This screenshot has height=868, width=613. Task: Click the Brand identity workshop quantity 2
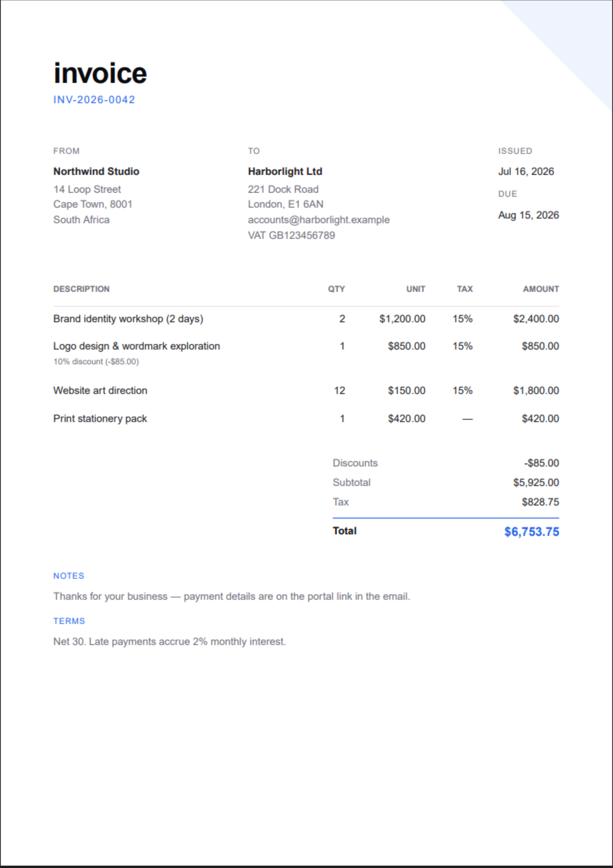pos(342,319)
